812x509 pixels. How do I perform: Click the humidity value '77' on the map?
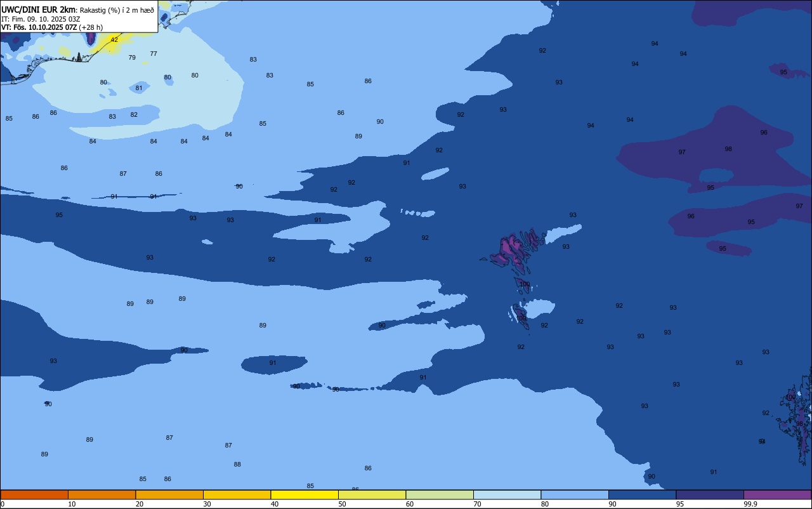(x=154, y=54)
